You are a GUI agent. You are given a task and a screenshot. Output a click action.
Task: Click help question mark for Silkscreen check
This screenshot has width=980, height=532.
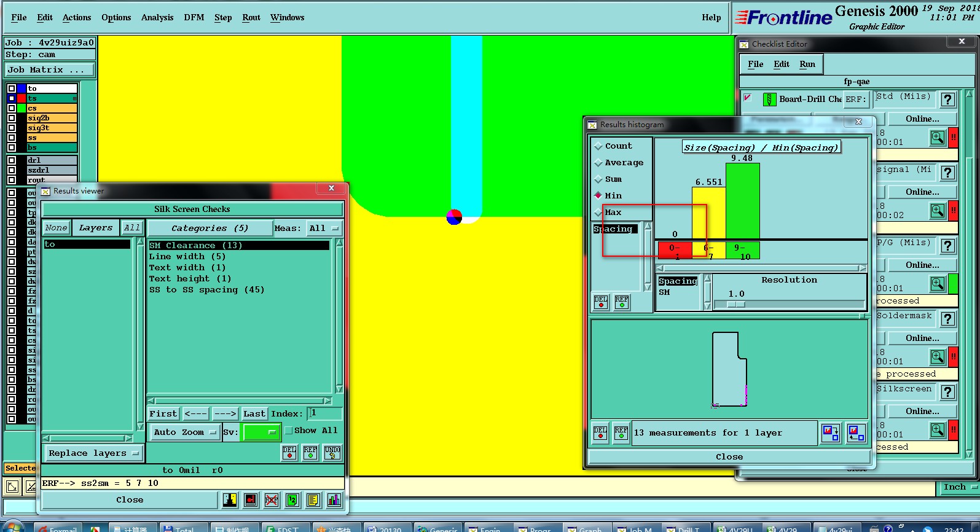(948, 392)
